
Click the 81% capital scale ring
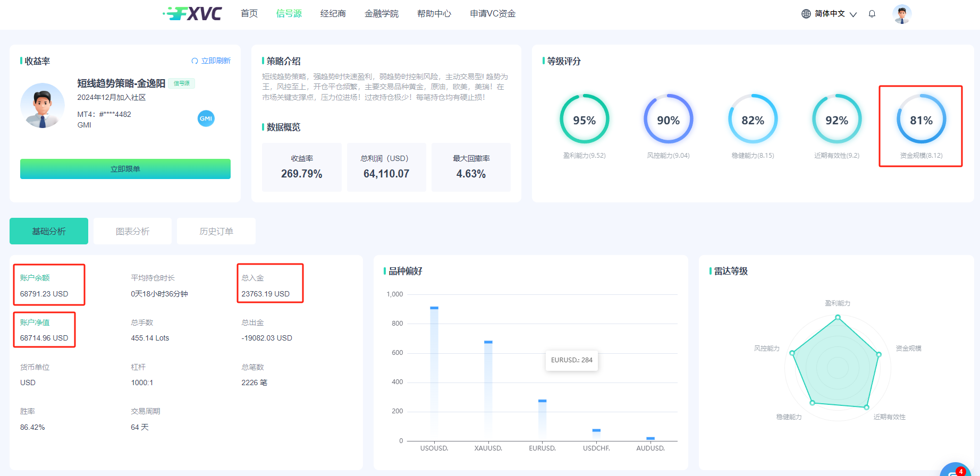921,119
